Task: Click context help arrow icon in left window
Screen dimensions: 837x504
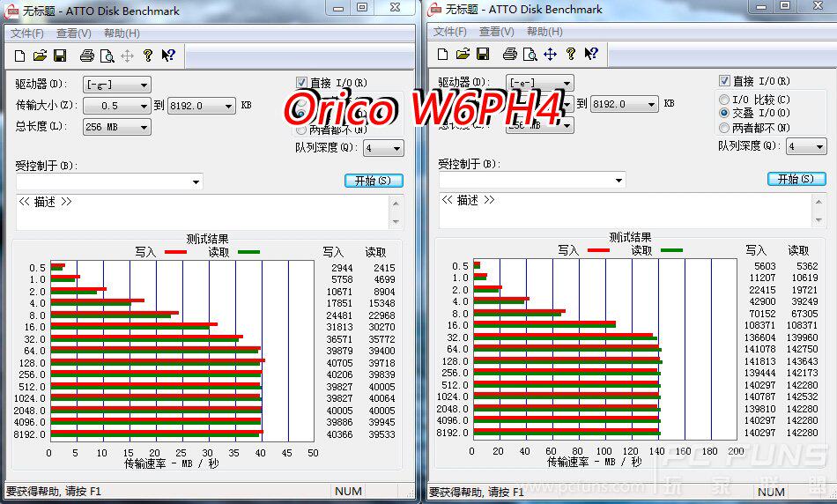Action: pos(168,56)
